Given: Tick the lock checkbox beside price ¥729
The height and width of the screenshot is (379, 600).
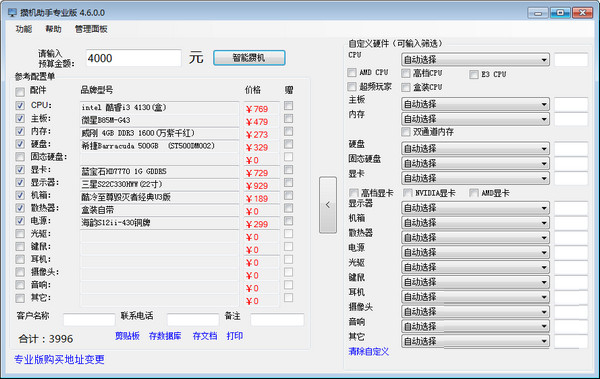Looking at the screenshot, I should [x=289, y=170].
